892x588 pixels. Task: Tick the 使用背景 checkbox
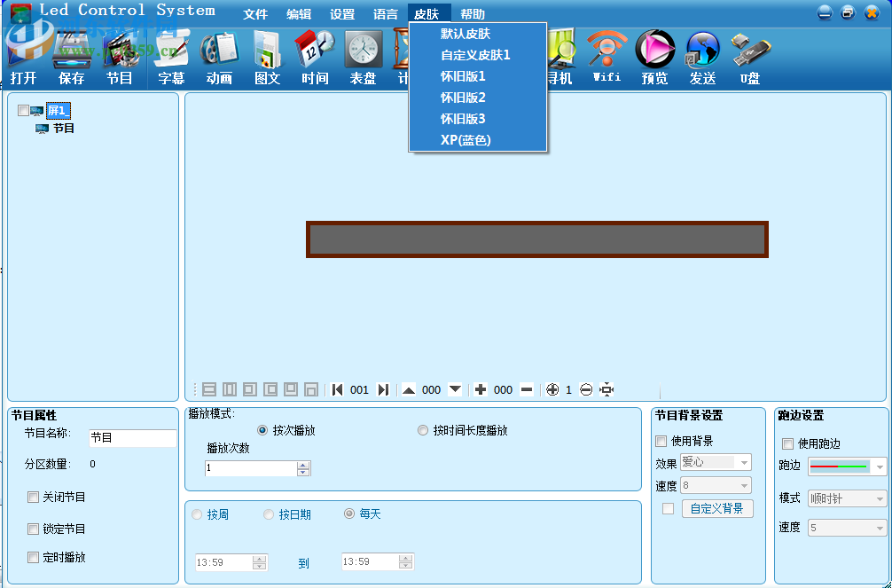tap(661, 441)
